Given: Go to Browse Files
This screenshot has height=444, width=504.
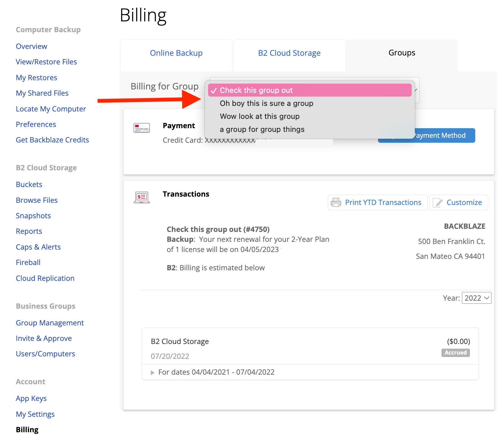Looking at the screenshot, I should (37, 200).
